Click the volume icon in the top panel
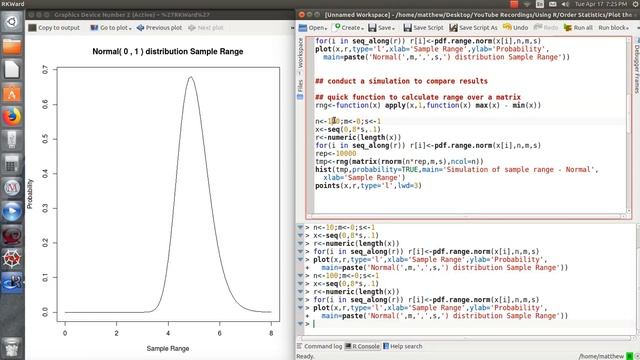The height and width of the screenshot is (360, 640). pos(565,4)
